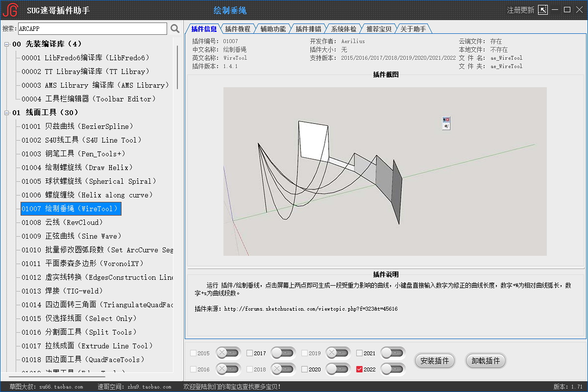This screenshot has height=392, width=588.
Task: Open the sketchucation forum source link
Action: (311, 309)
